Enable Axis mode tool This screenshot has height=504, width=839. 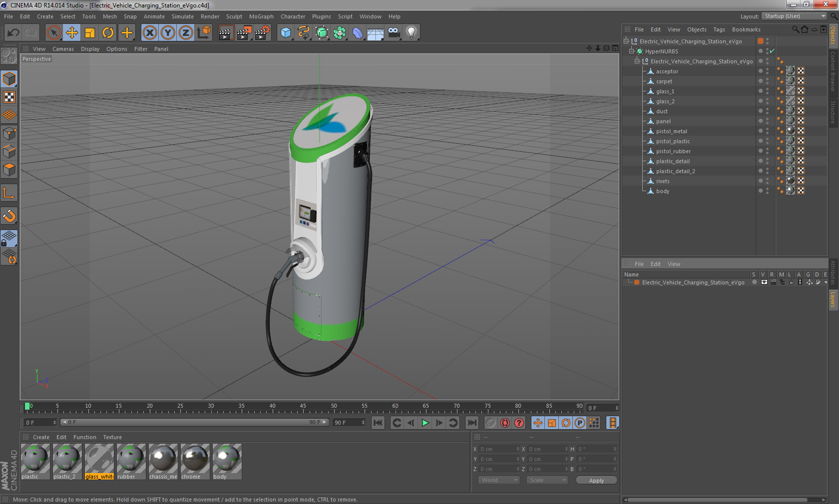[9, 193]
